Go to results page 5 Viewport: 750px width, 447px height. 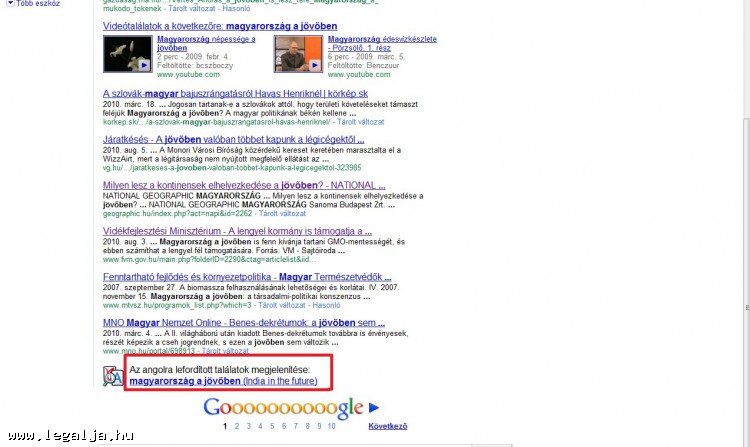[270, 426]
